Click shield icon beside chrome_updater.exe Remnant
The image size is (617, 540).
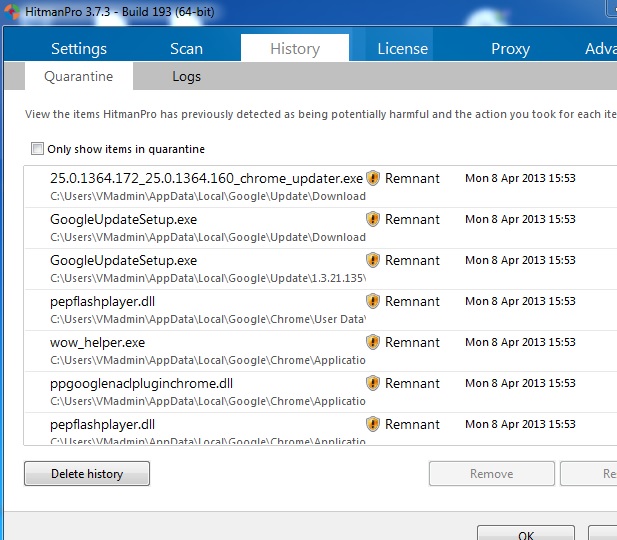click(x=373, y=178)
